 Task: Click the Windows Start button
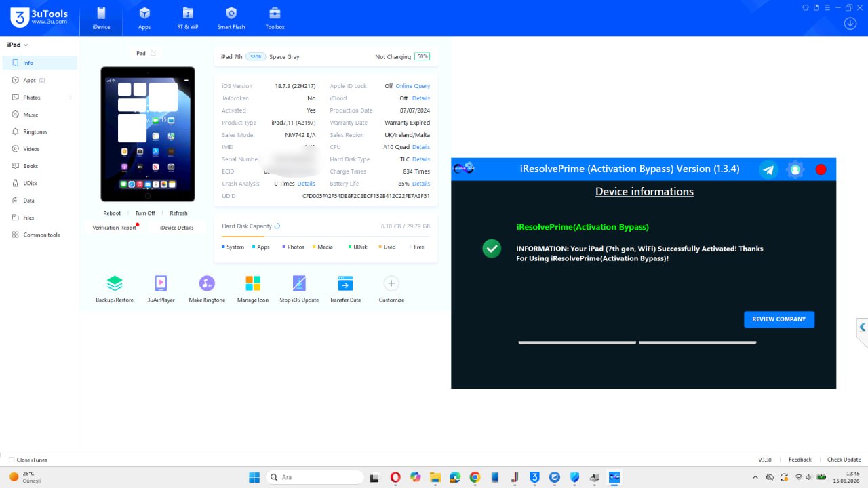tap(254, 477)
